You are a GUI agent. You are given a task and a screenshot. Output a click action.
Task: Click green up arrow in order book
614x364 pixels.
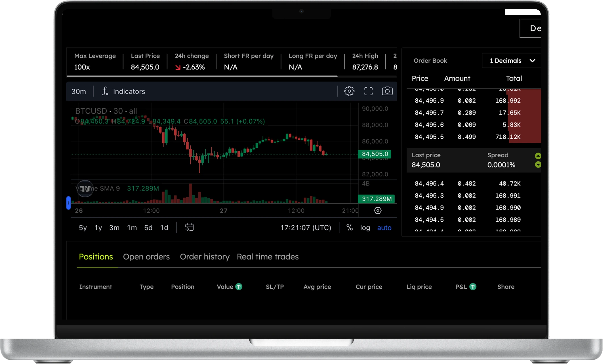(538, 156)
